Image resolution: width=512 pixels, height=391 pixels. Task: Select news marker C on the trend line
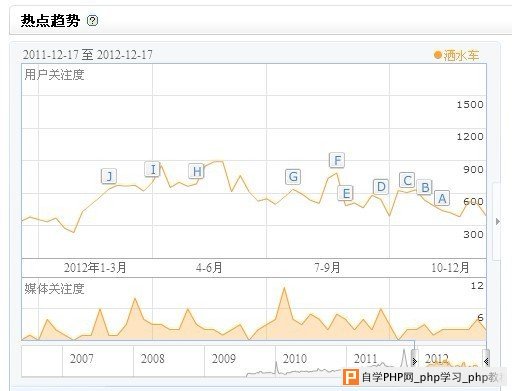(407, 180)
